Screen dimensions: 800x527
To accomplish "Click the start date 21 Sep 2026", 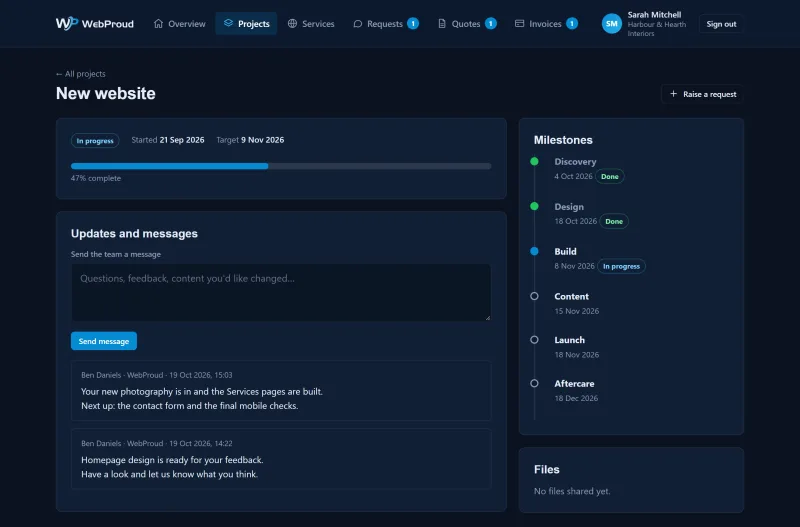I will pos(182,140).
